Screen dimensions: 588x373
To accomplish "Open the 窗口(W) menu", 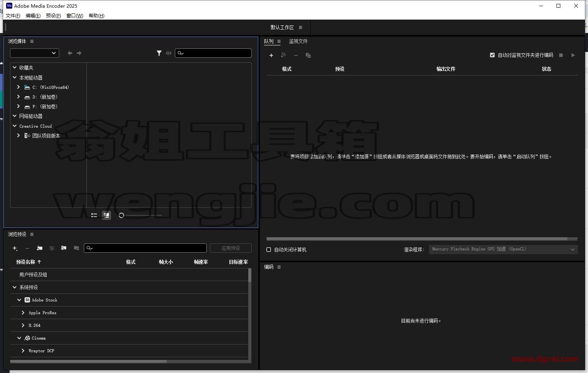I will (x=75, y=16).
